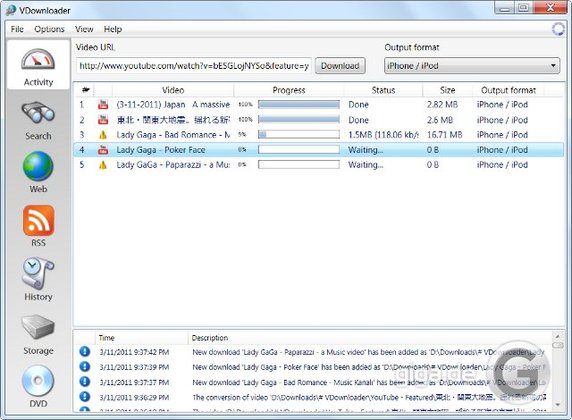The image size is (572, 420).
Task: Select 'Lady Gaga - Bad Romance' video title
Action: pos(173,135)
